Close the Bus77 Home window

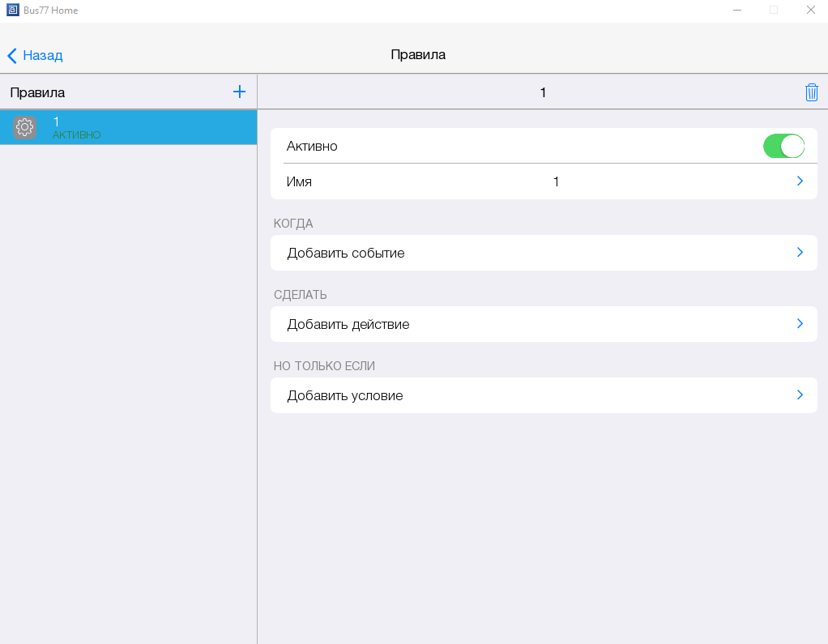(810, 11)
